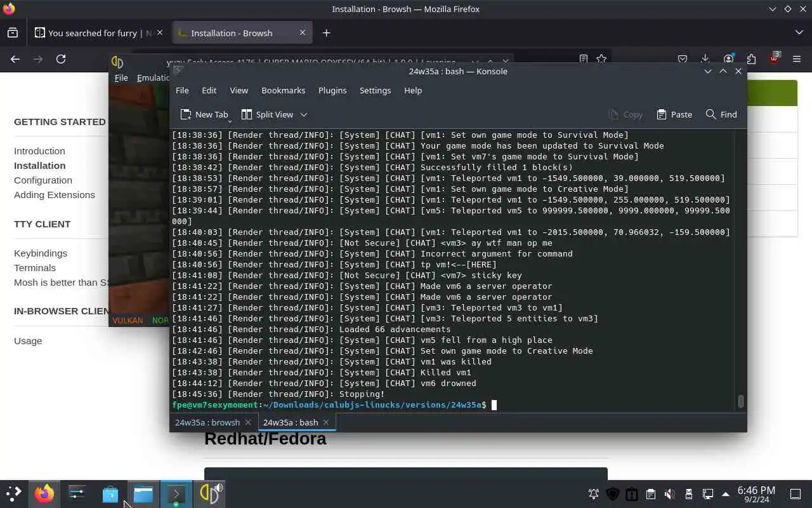812x508 pixels.
Task: Click the Konsole New Tab icon
Action: pos(186,114)
